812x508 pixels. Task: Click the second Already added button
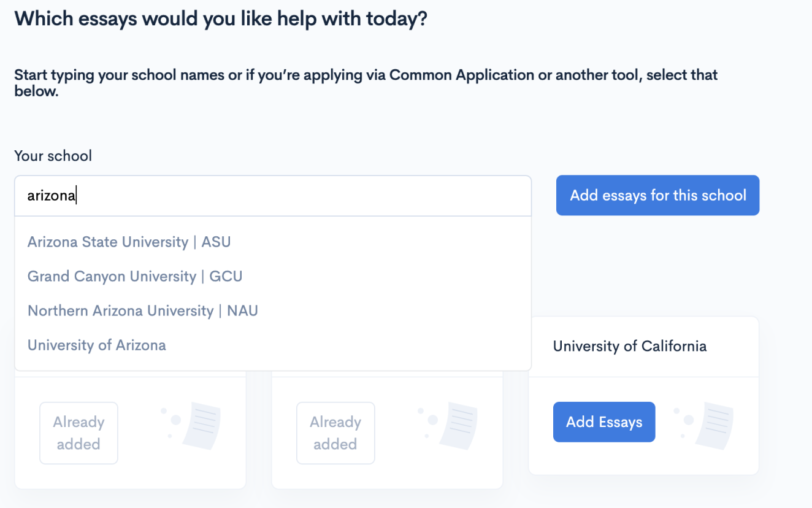[335, 433]
